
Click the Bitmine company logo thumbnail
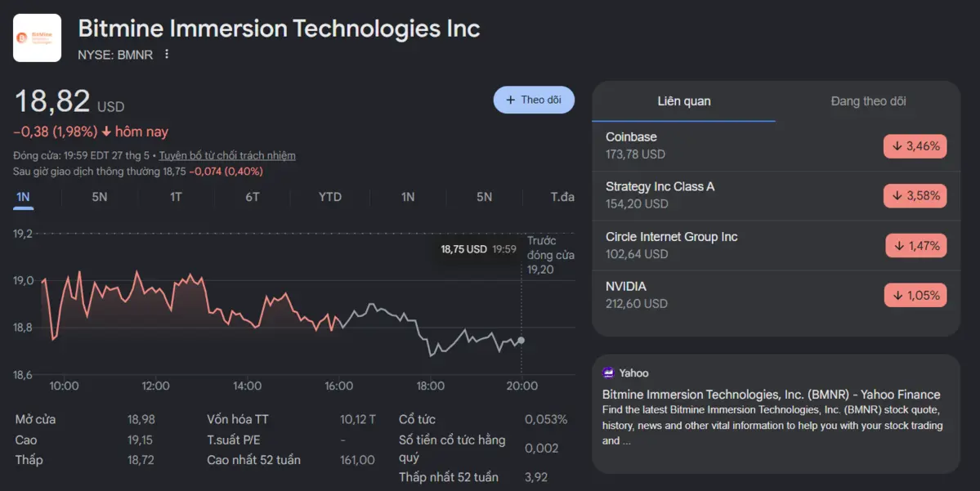[37, 38]
